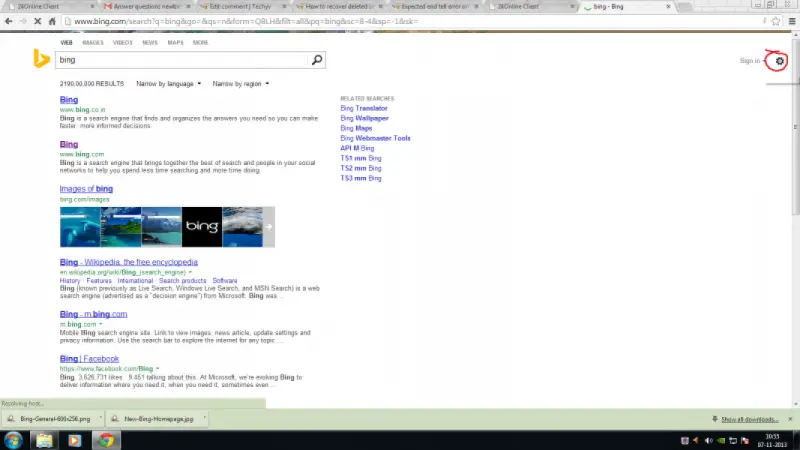
Task: Open Wikipedia Search products sublink
Action: 183,281
